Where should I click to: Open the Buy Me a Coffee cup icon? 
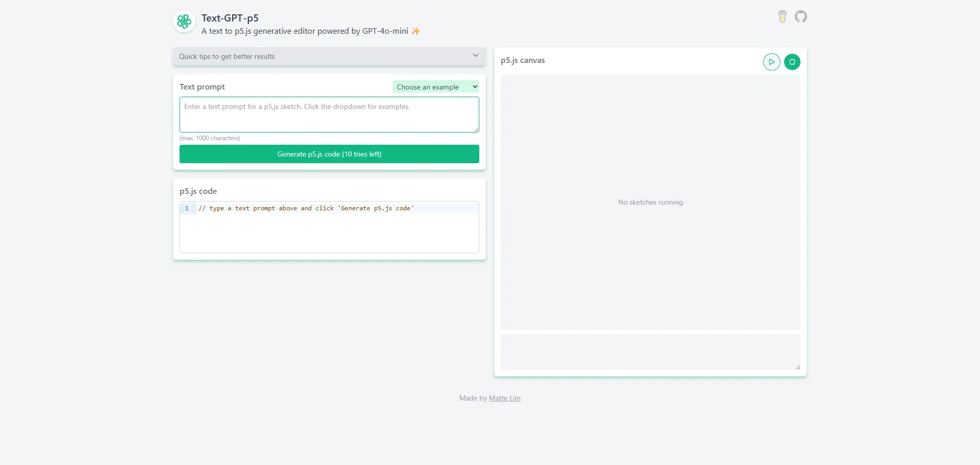782,17
